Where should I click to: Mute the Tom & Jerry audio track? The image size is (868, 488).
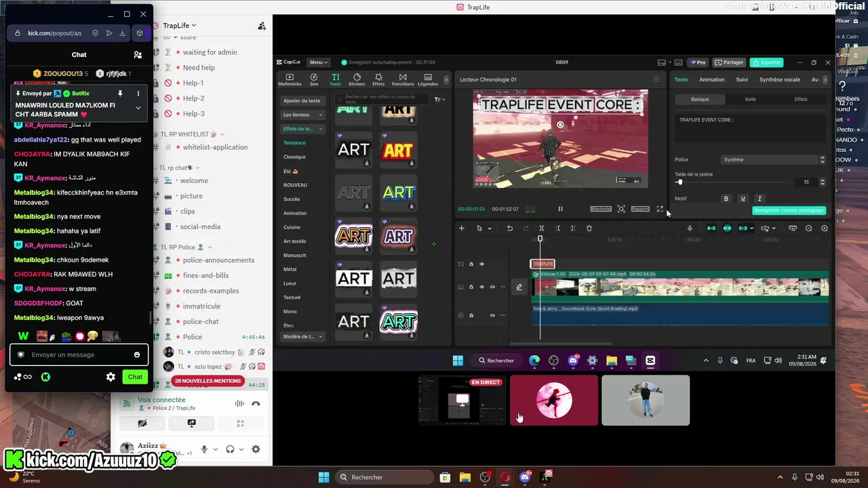[x=492, y=315]
